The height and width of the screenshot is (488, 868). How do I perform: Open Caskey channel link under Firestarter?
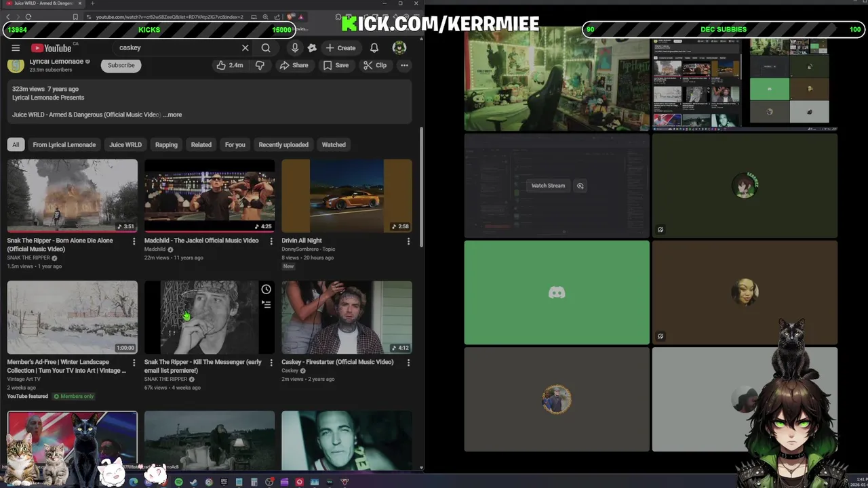[x=290, y=371]
